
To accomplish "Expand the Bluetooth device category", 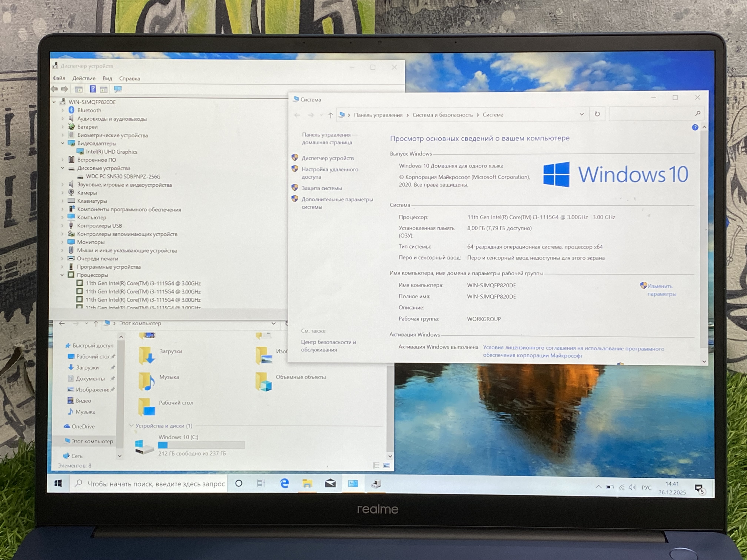I will pyautogui.click(x=62, y=110).
